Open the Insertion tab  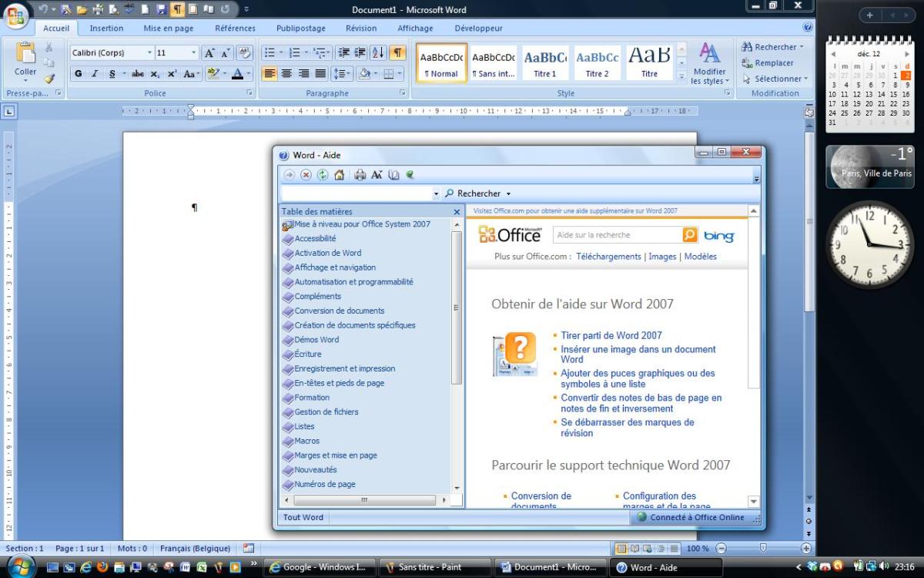click(x=106, y=29)
